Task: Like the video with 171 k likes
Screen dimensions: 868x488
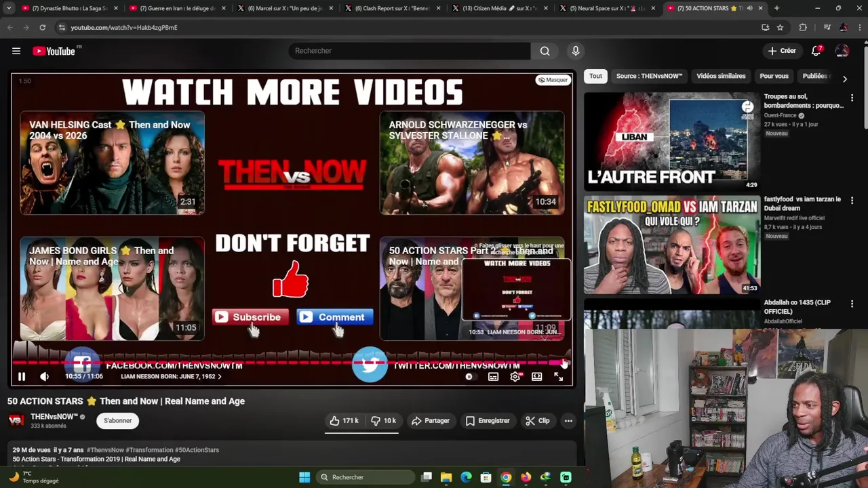Action: coord(344,421)
